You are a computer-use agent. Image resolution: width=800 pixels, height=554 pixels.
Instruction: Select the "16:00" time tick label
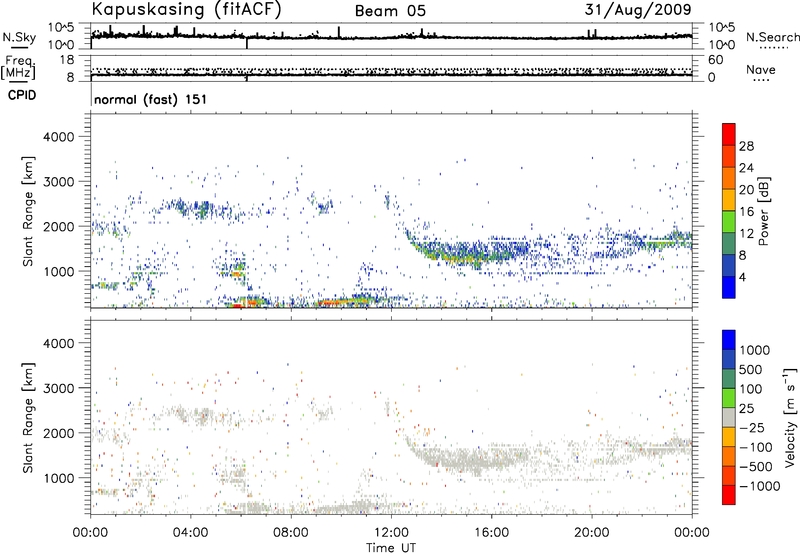pyautogui.click(x=491, y=533)
